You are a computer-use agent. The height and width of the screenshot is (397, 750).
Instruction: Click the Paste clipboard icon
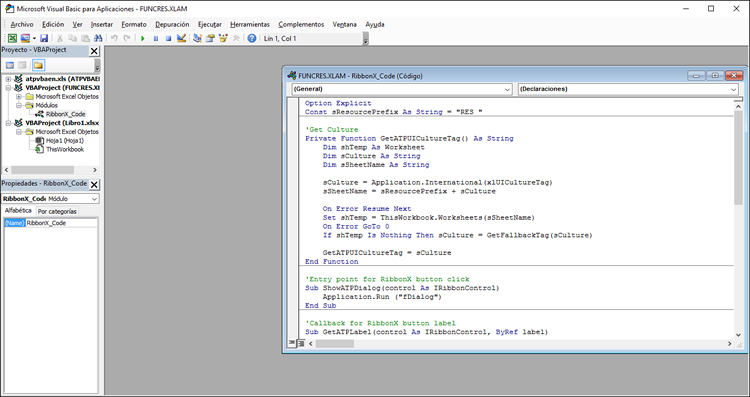pos(85,38)
